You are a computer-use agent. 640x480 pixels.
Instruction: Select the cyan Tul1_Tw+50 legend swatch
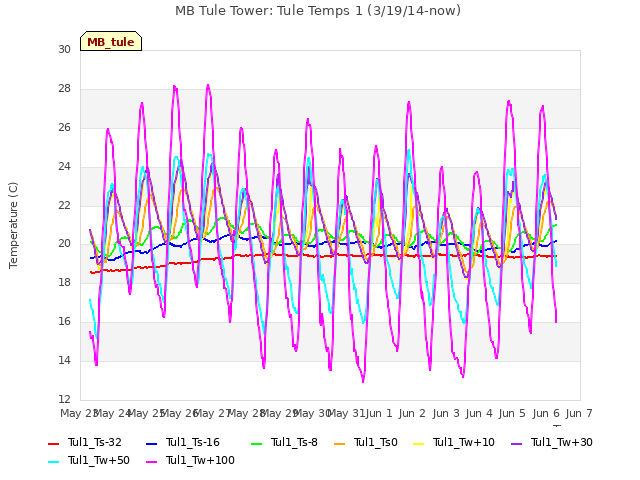click(53, 461)
